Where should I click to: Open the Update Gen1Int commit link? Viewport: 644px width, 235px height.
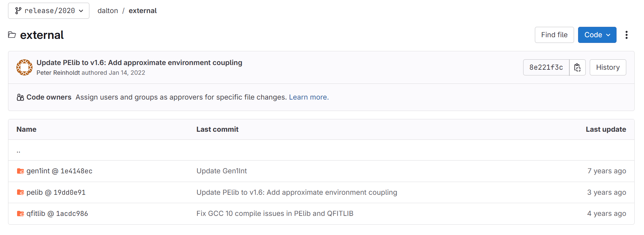click(x=222, y=171)
